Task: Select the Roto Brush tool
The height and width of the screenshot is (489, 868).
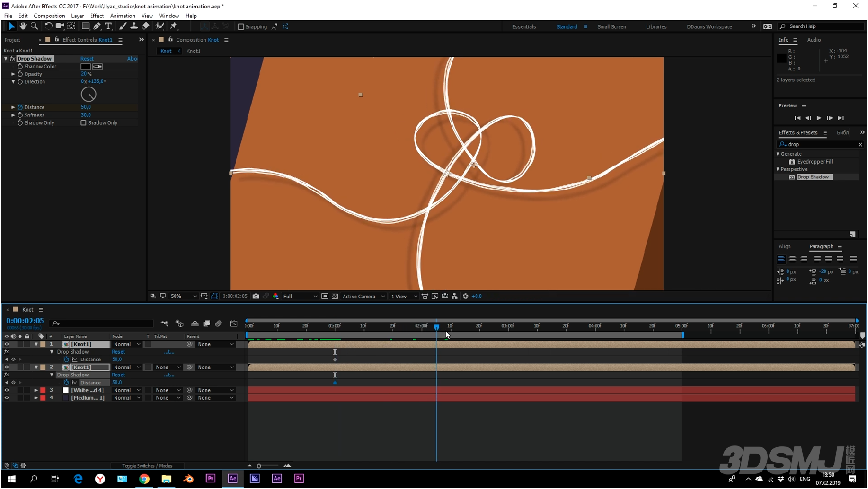Action: [x=160, y=26]
